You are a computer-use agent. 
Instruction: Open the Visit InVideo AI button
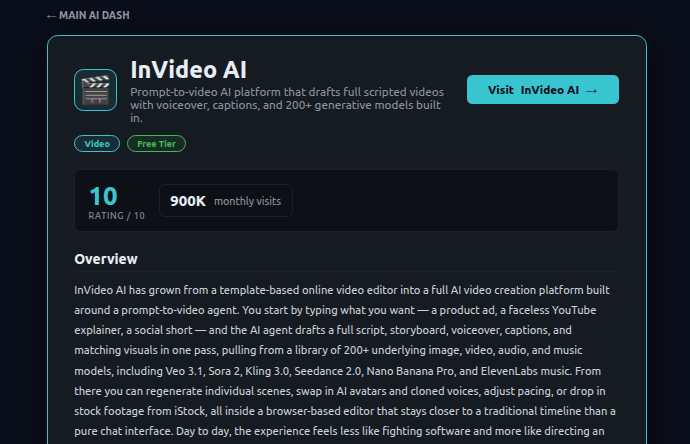tap(543, 90)
